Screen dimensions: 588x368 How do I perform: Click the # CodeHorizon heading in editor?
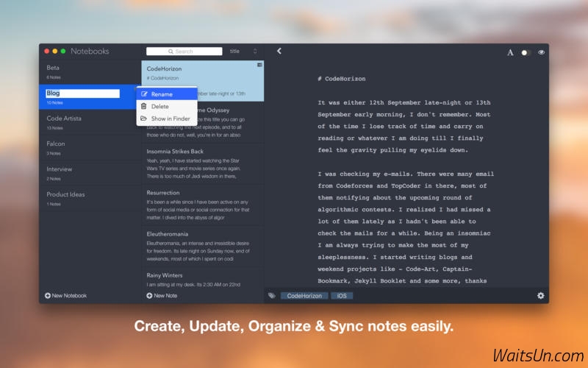(342, 79)
